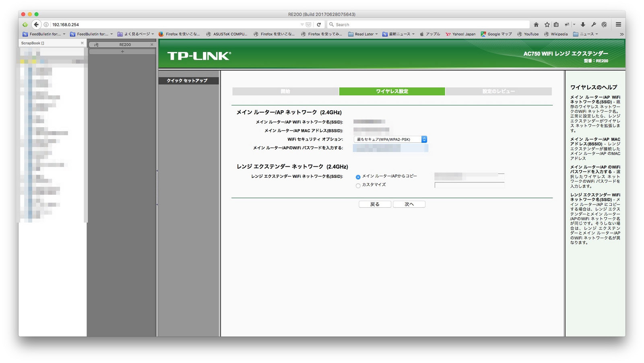This screenshot has height=363, width=644.
Task: Click the Firefox home icon
Action: [537, 24]
